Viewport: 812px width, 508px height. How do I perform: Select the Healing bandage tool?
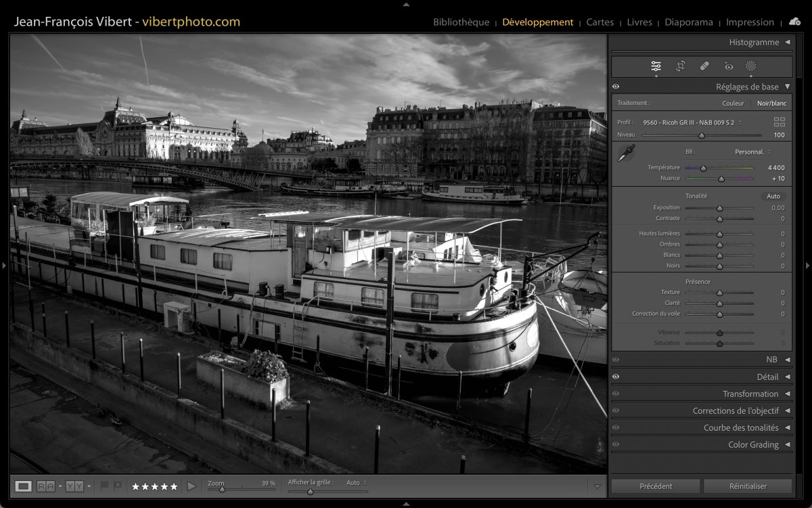704,66
